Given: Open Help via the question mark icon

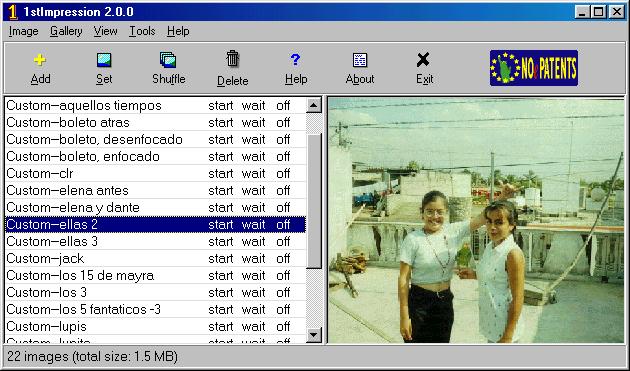Looking at the screenshot, I should coord(295,60).
